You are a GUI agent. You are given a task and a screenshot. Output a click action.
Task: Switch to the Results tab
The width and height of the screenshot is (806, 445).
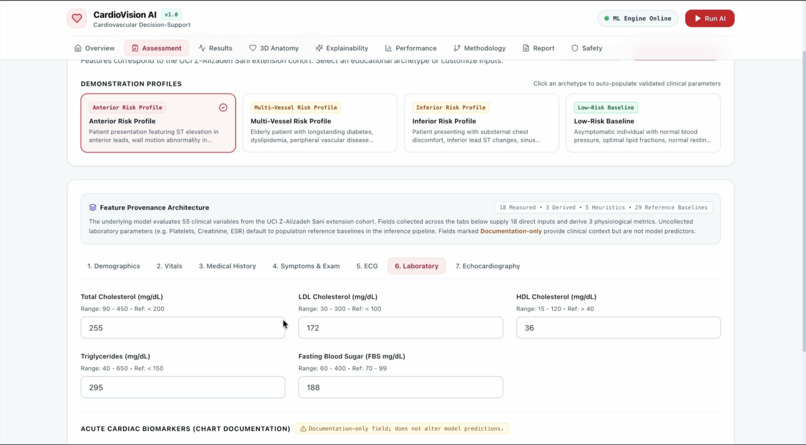215,48
